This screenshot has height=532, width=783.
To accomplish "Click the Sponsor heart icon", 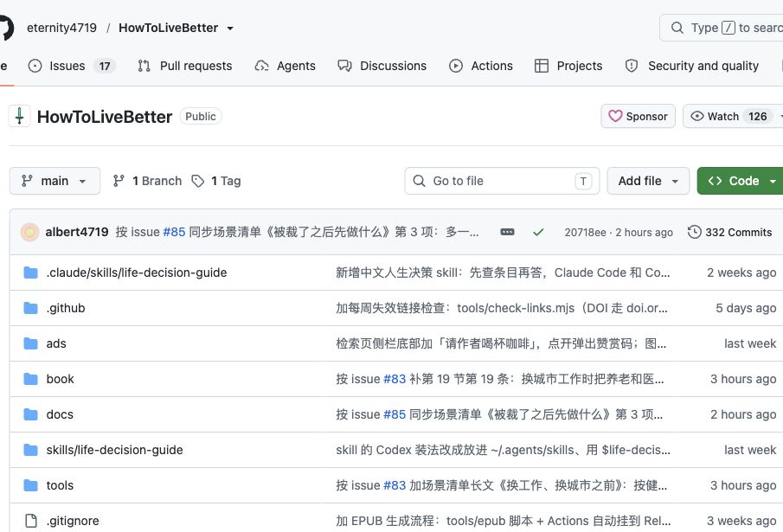I will [x=615, y=116].
